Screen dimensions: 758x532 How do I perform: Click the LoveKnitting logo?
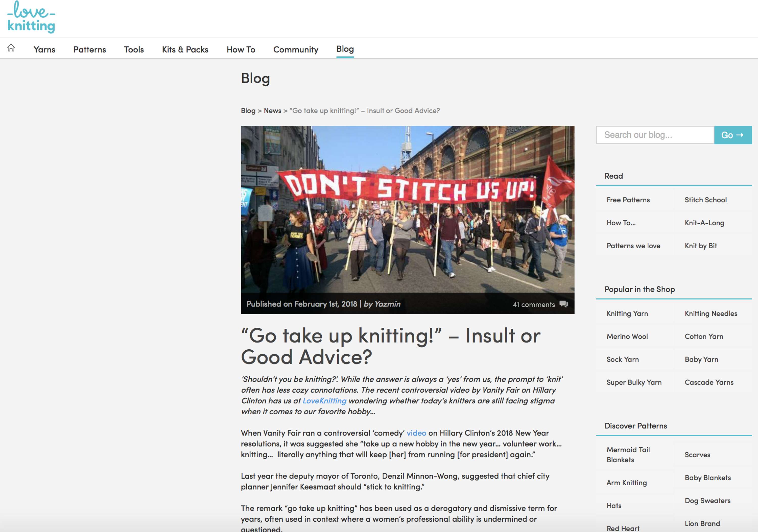coord(31,17)
